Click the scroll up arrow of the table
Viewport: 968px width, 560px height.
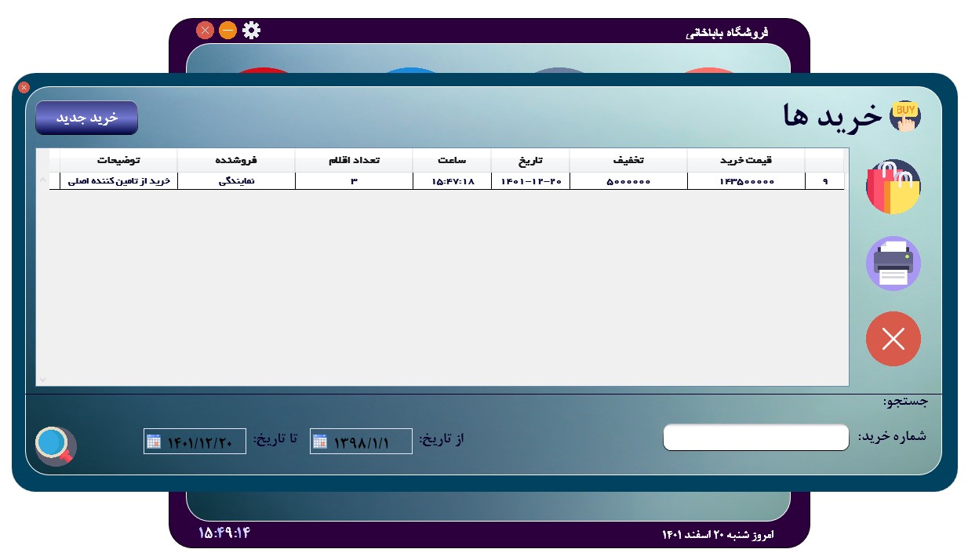click(42, 180)
